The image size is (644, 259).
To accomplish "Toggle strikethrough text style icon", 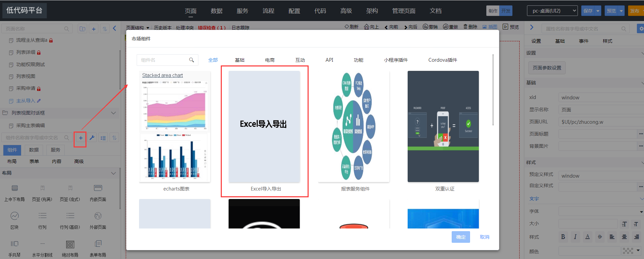I will 600,237.
